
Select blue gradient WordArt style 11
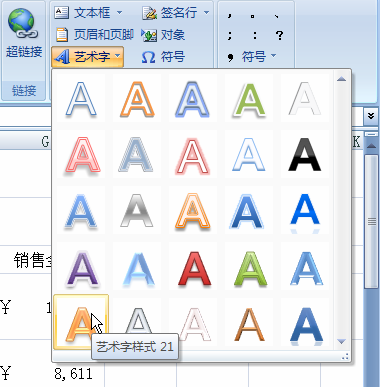(81, 211)
